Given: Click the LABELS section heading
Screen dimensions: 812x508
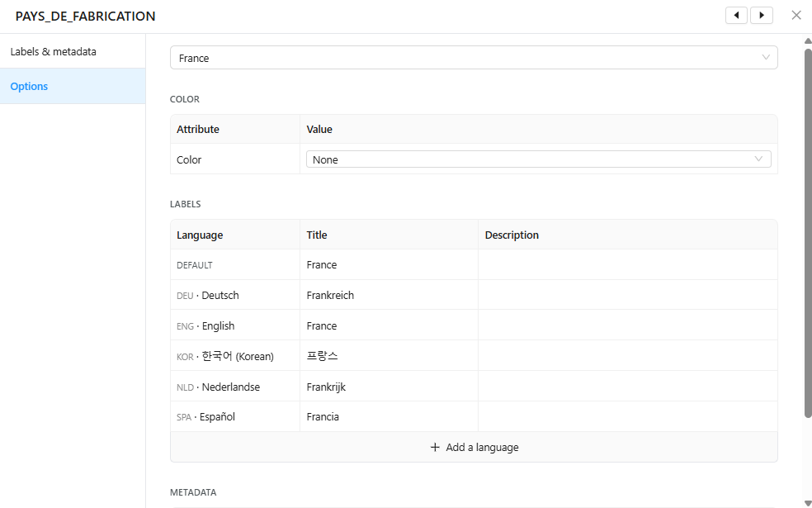Looking at the screenshot, I should [x=186, y=204].
